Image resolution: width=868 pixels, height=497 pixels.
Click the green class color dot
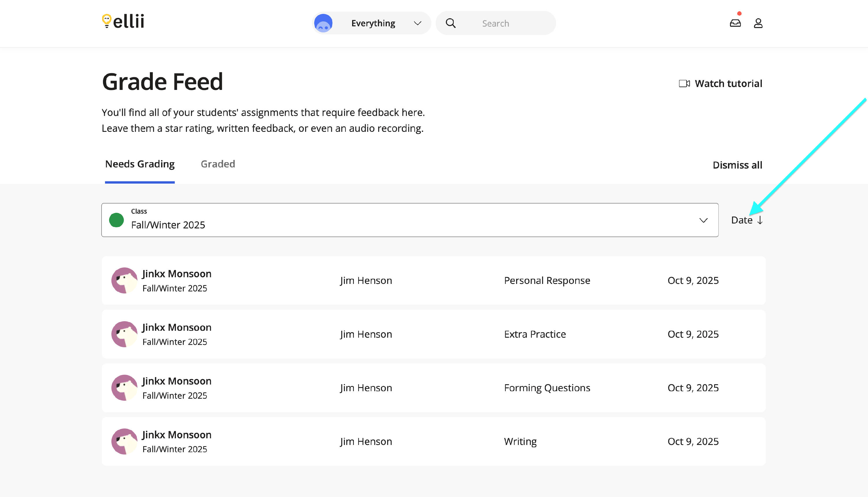pyautogui.click(x=116, y=220)
